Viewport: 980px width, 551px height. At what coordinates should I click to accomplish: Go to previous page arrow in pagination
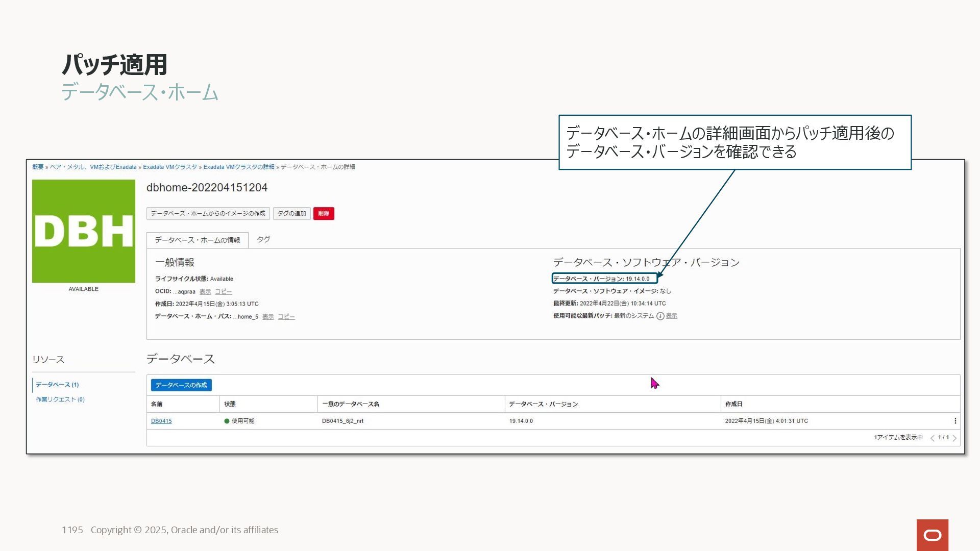point(932,438)
